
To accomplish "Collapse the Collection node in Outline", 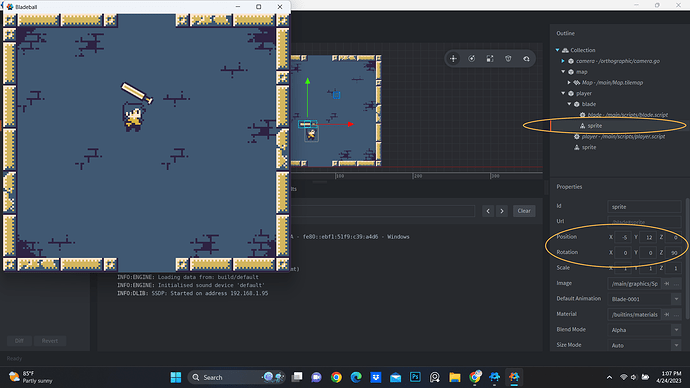I will coord(558,50).
